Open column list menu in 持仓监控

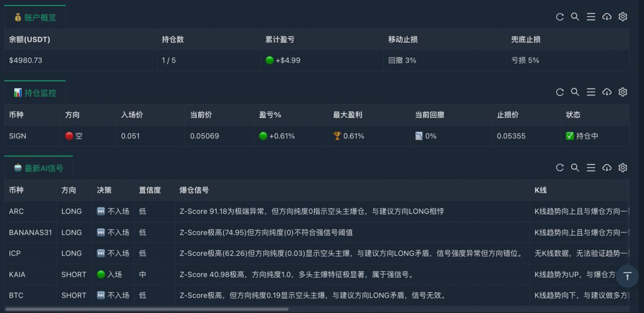(591, 92)
